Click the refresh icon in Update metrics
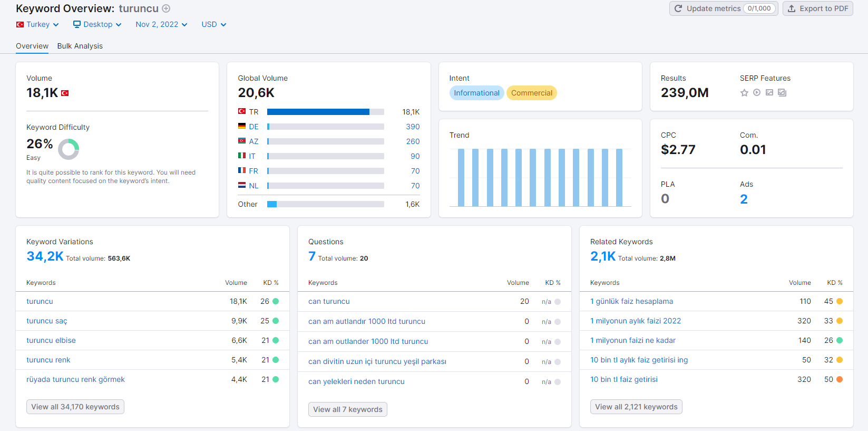Screen dimensions: 868x431 (678, 8)
